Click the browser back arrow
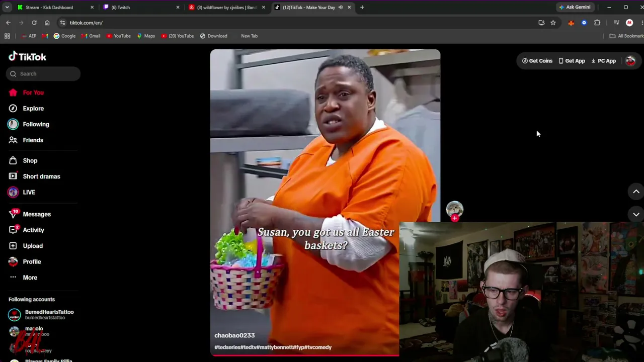 point(8,23)
